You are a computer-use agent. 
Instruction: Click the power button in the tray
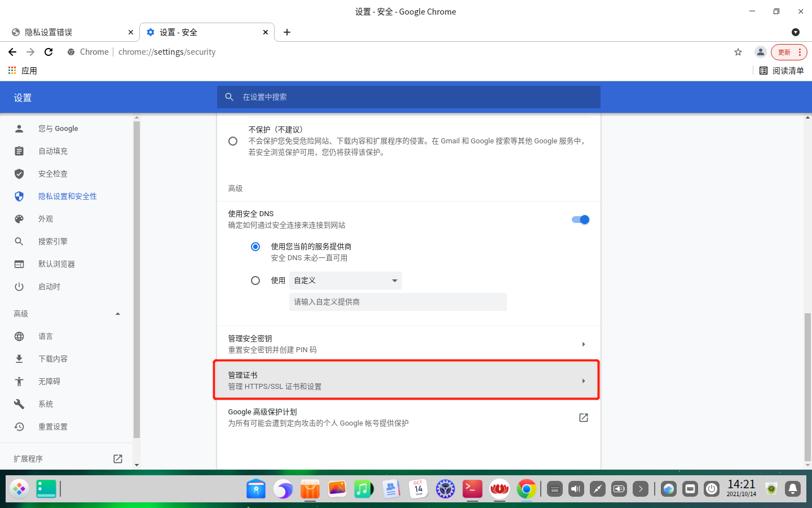712,489
